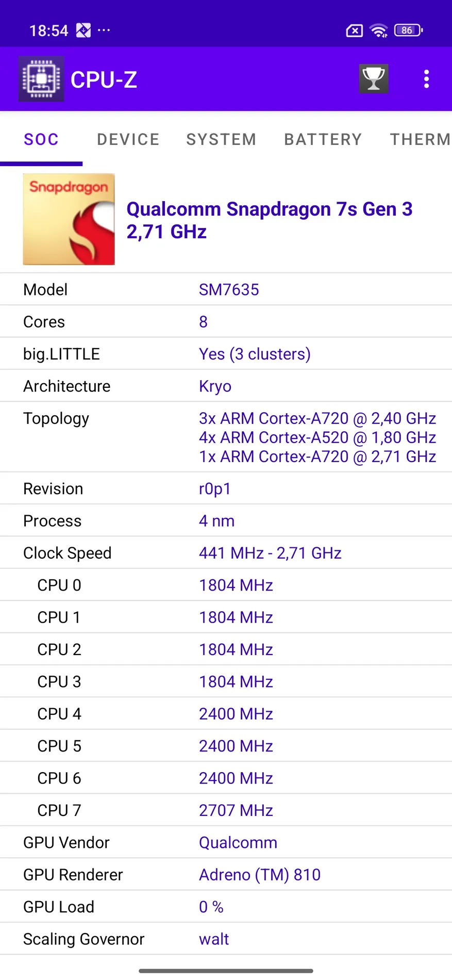Tap the bottom home gesture bar
Screen dimensions: 452x980
point(226,971)
